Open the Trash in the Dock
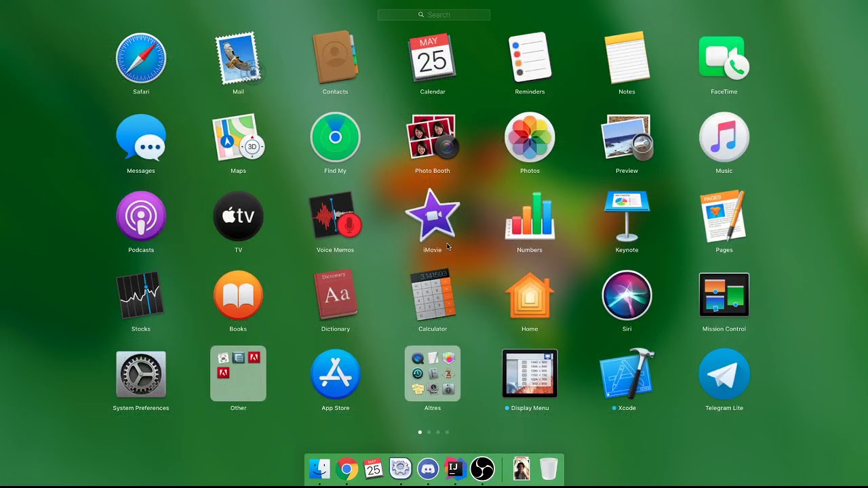Viewport: 868px width, 488px height. 549,469
